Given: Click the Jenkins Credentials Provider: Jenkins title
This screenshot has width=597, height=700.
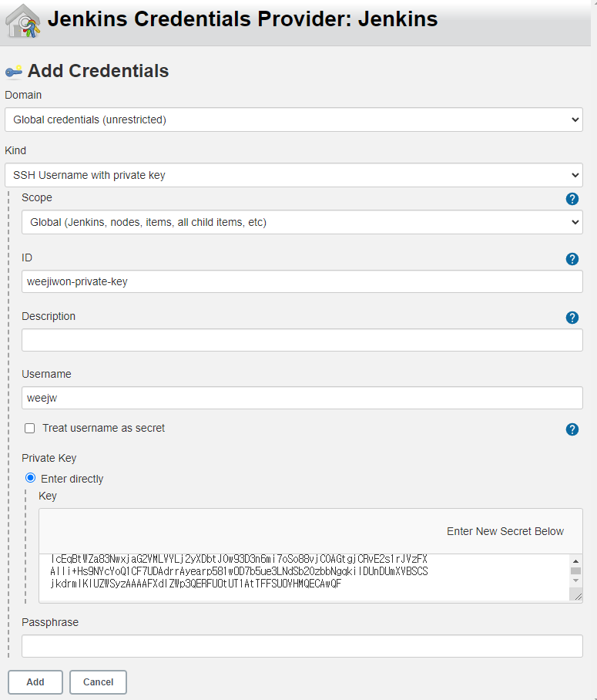Looking at the screenshot, I should pos(243,19).
